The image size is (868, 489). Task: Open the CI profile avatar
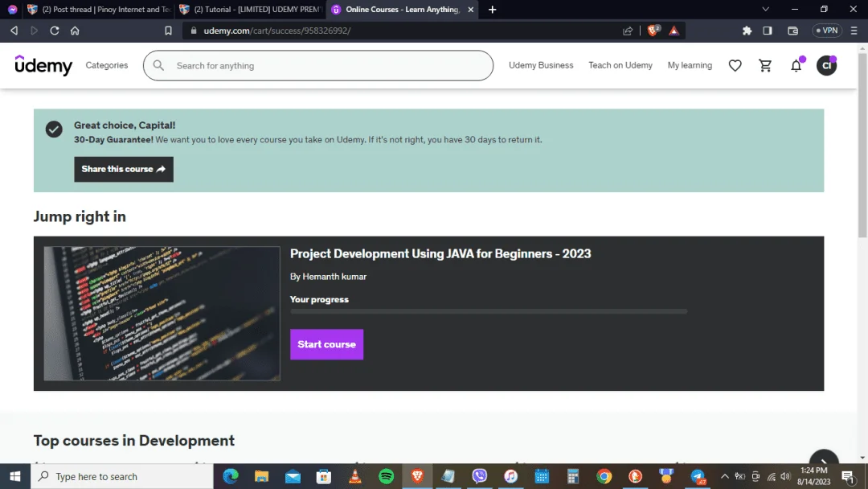tap(826, 65)
